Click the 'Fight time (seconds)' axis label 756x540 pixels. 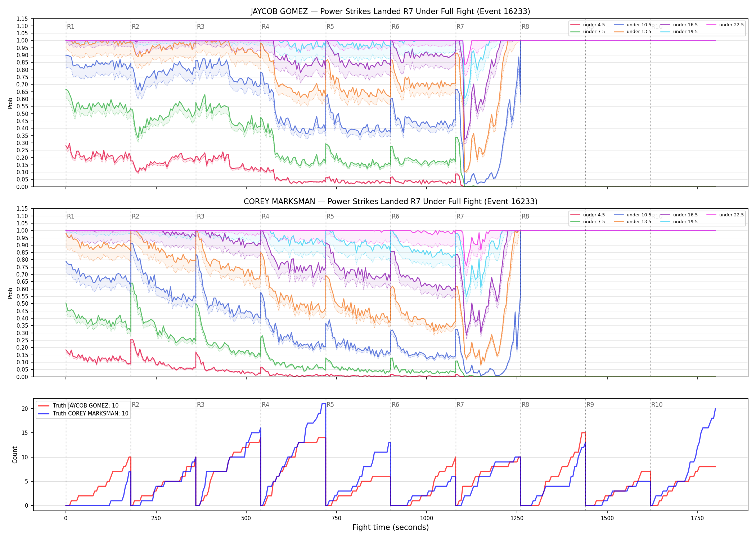tap(391, 527)
